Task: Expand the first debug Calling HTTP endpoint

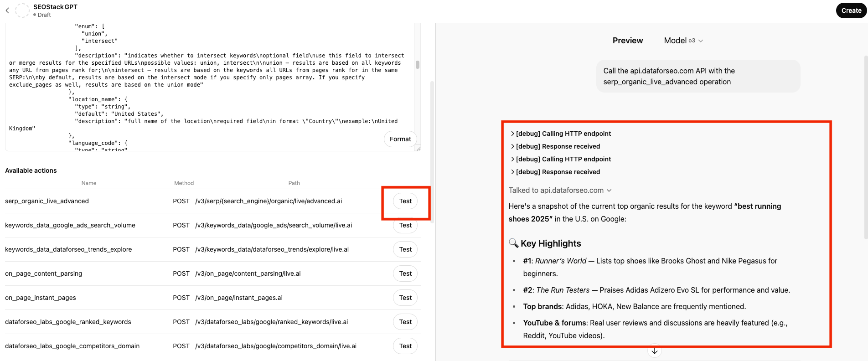Action: click(561, 134)
